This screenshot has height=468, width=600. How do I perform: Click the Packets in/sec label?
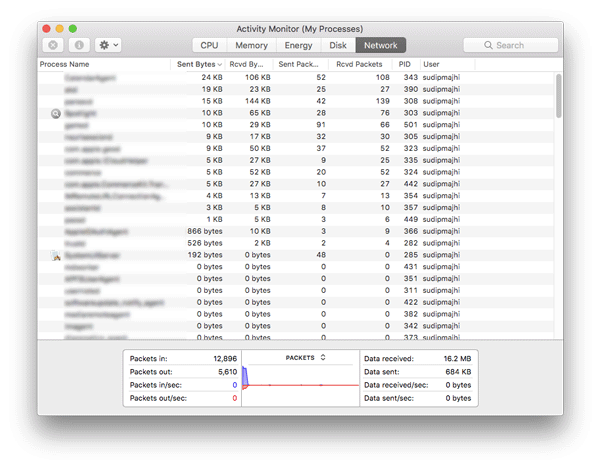coord(156,385)
